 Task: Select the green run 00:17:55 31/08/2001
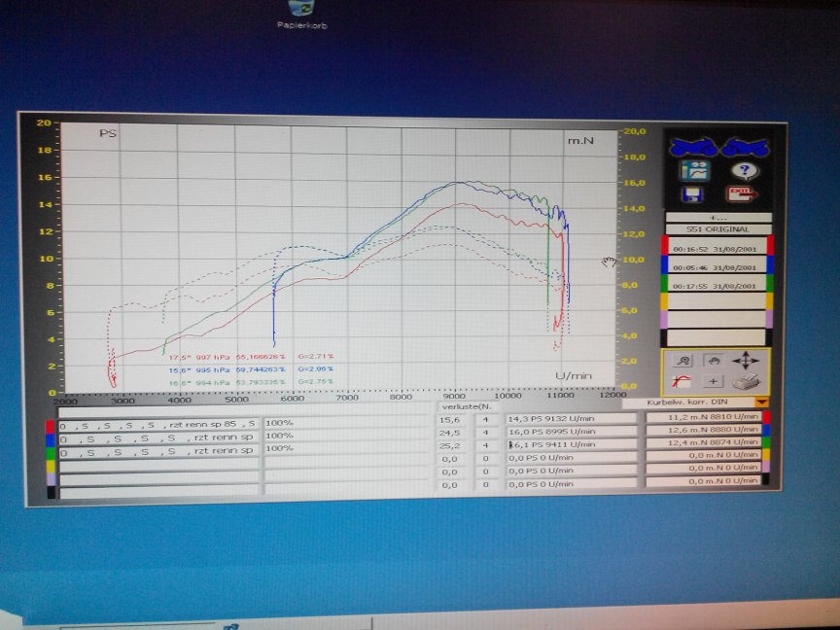tap(718, 284)
